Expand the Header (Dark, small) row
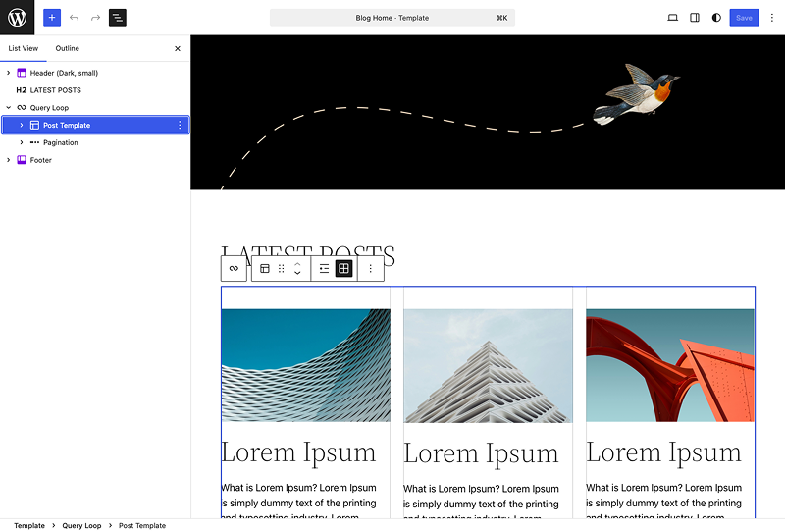785x532 pixels. (9, 73)
